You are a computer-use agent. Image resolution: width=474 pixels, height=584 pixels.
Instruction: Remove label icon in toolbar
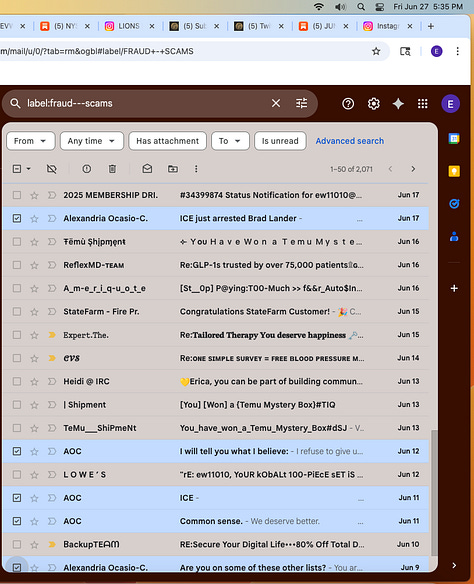[52, 169]
